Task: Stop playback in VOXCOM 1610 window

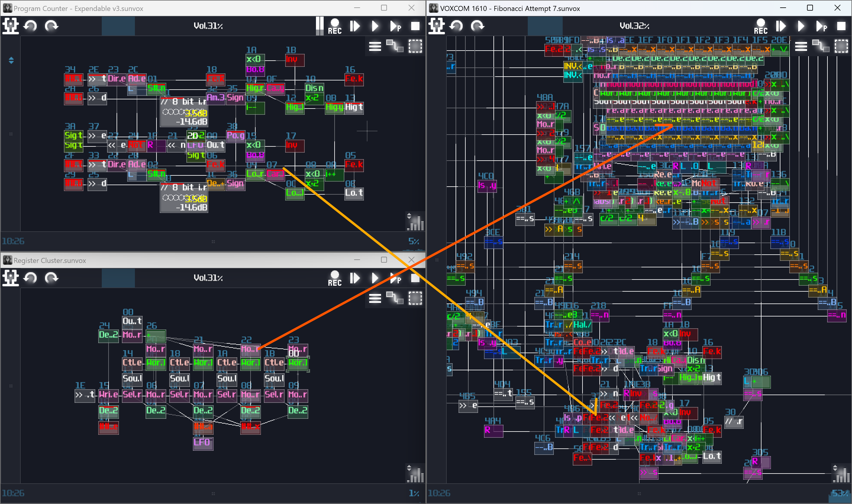Action: coord(841,26)
